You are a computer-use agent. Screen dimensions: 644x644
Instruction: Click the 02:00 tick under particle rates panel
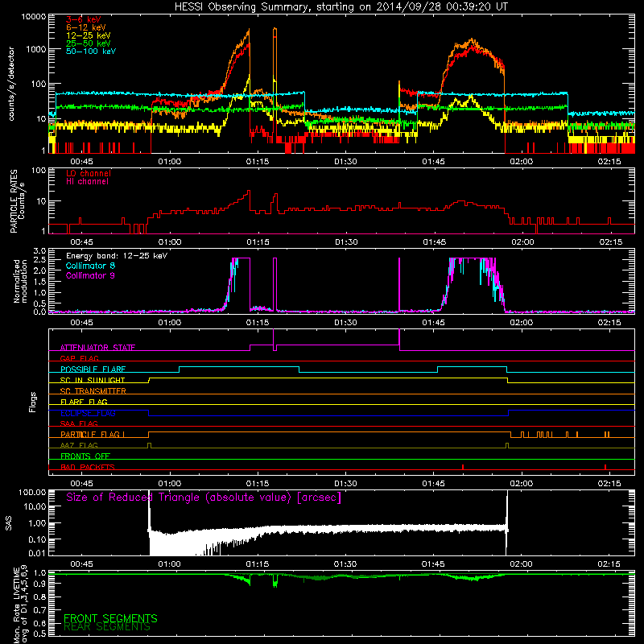(x=522, y=242)
